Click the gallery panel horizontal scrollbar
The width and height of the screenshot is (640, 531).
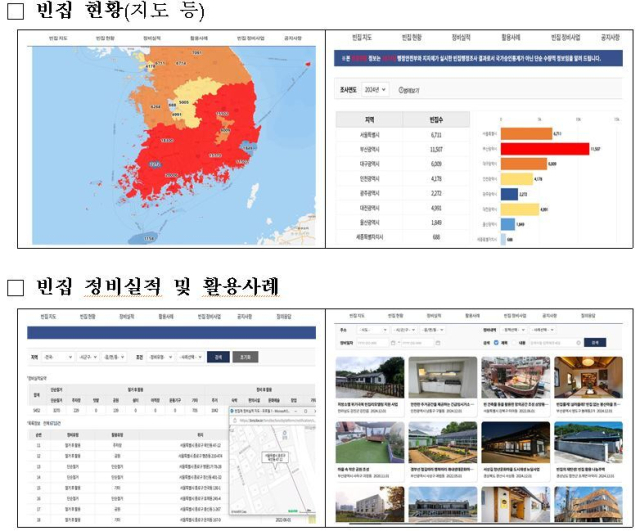(x=486, y=524)
